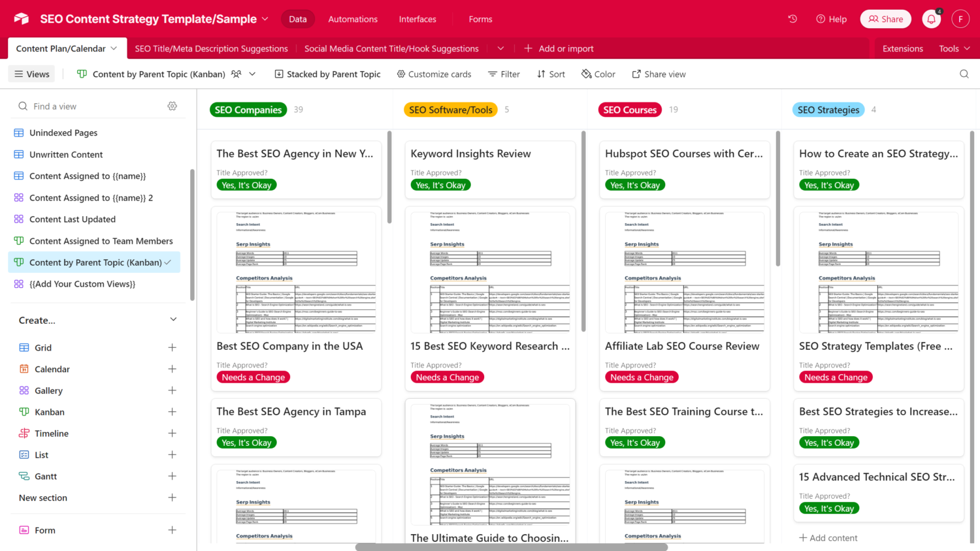The image size is (980, 551).
Task: Toggle the Views sidebar
Action: (x=32, y=74)
